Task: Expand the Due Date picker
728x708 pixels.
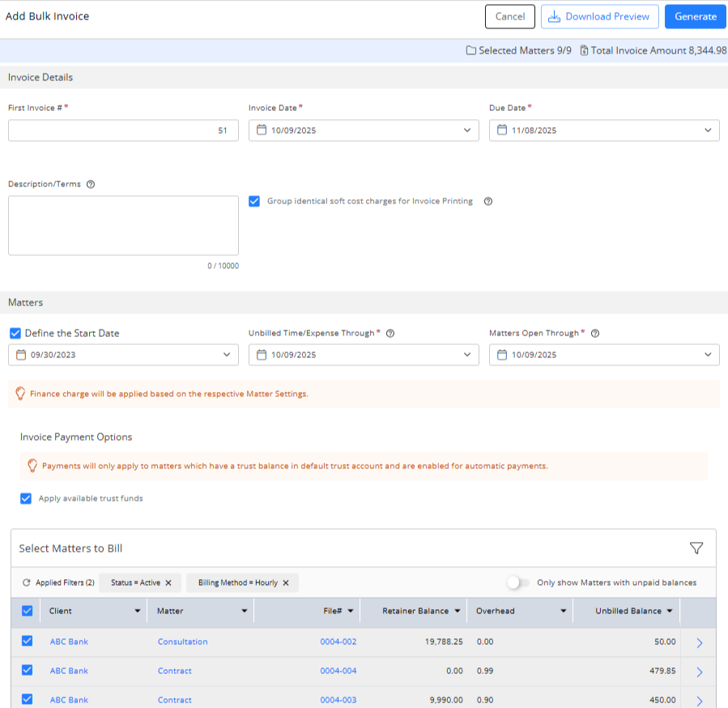Action: click(707, 130)
